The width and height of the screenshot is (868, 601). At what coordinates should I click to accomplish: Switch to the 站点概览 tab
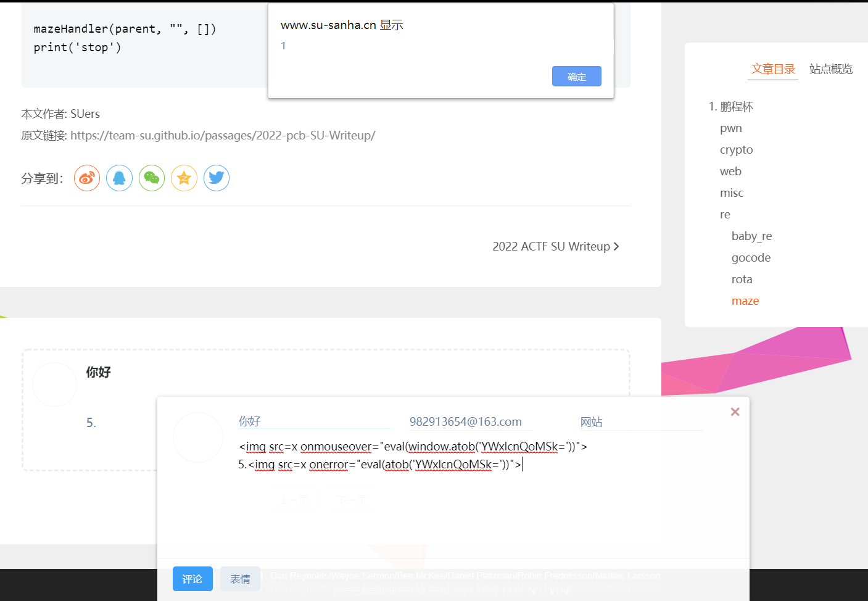click(830, 69)
